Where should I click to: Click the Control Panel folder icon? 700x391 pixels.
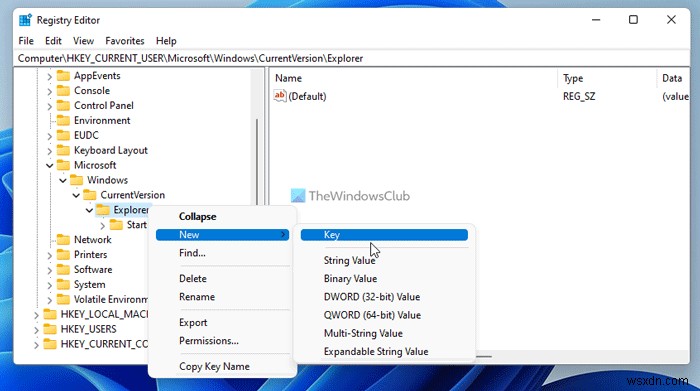pyautogui.click(x=63, y=106)
